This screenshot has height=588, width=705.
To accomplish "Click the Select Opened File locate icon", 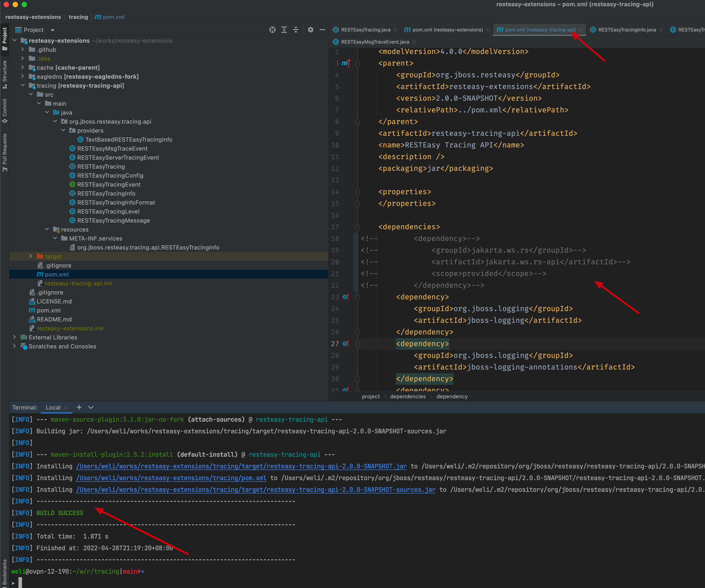I will (272, 30).
